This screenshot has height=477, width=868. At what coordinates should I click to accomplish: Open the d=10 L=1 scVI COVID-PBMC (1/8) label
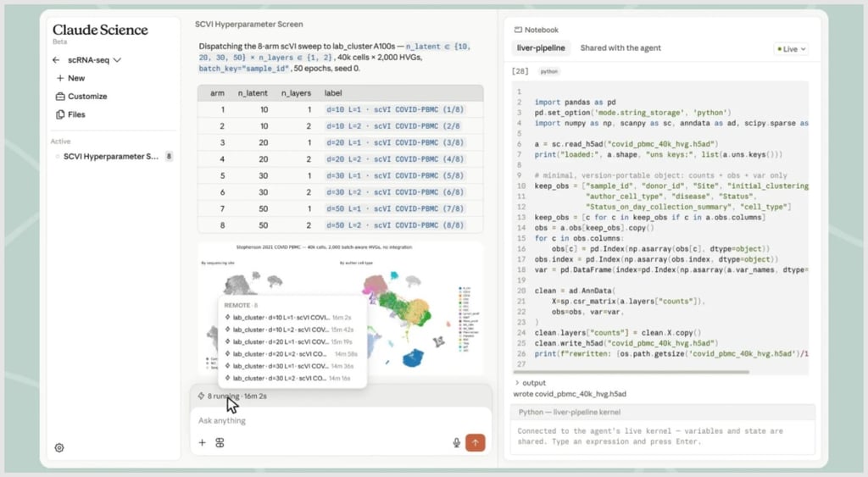click(x=395, y=109)
